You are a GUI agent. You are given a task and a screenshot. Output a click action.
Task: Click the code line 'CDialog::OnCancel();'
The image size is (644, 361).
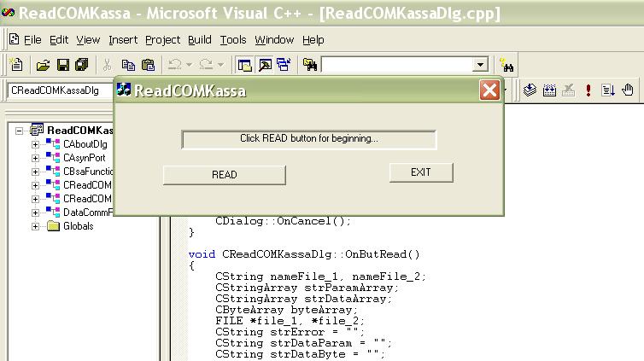coord(283,222)
